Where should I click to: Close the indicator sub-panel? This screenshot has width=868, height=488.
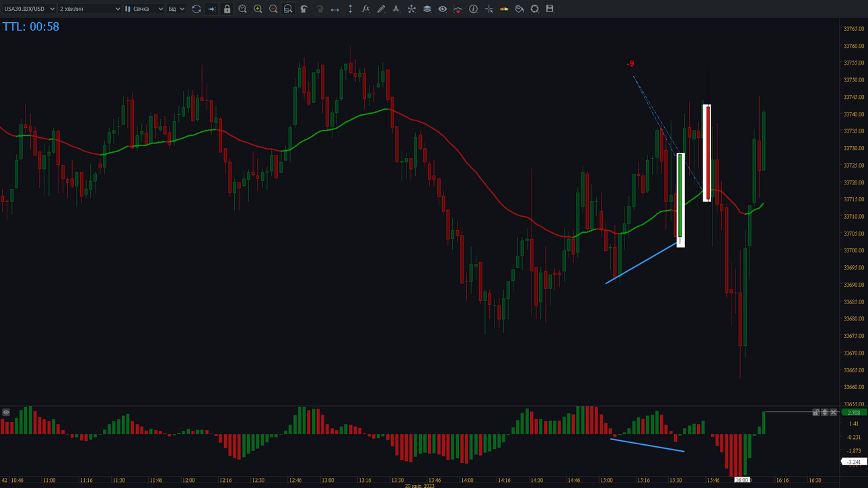pos(833,412)
